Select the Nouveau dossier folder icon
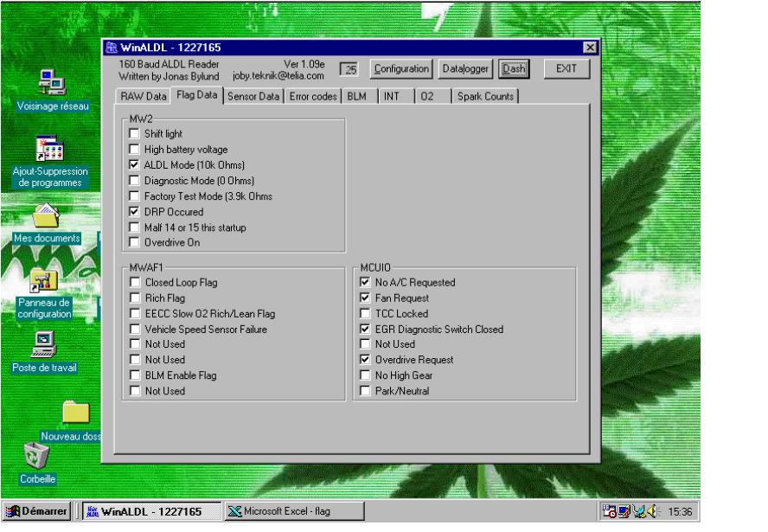 tap(76, 413)
